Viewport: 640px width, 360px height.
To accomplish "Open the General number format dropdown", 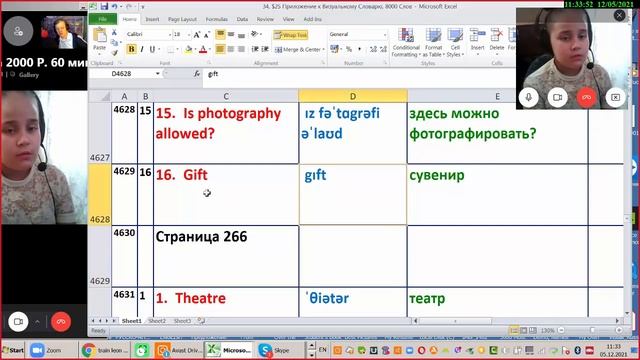I will pyautogui.click(x=384, y=35).
